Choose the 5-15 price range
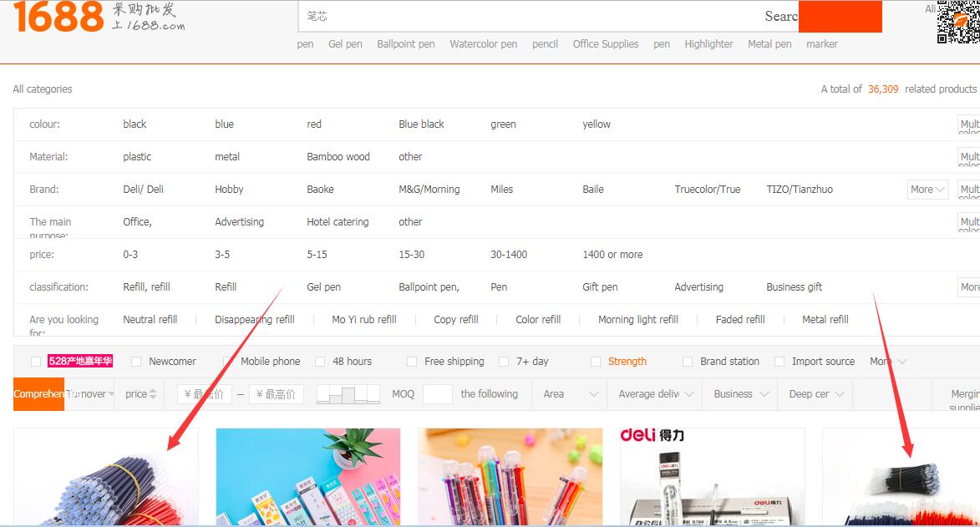This screenshot has width=980, height=527. click(317, 255)
